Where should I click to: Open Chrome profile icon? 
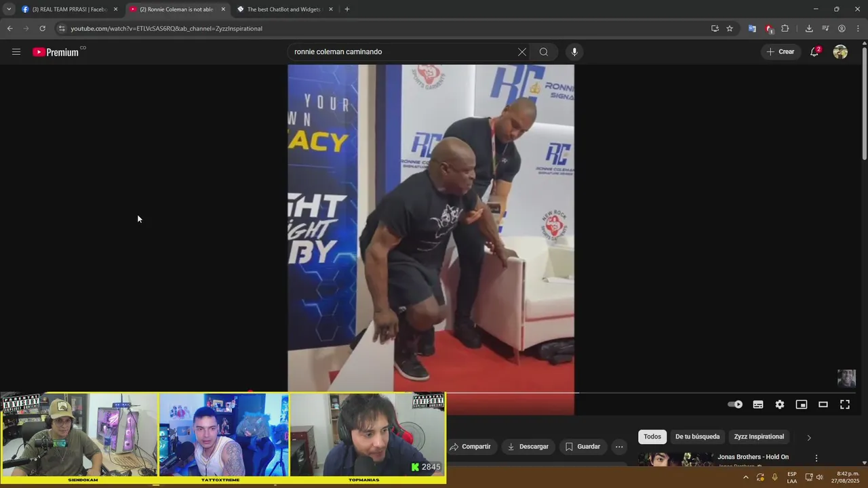(x=842, y=28)
